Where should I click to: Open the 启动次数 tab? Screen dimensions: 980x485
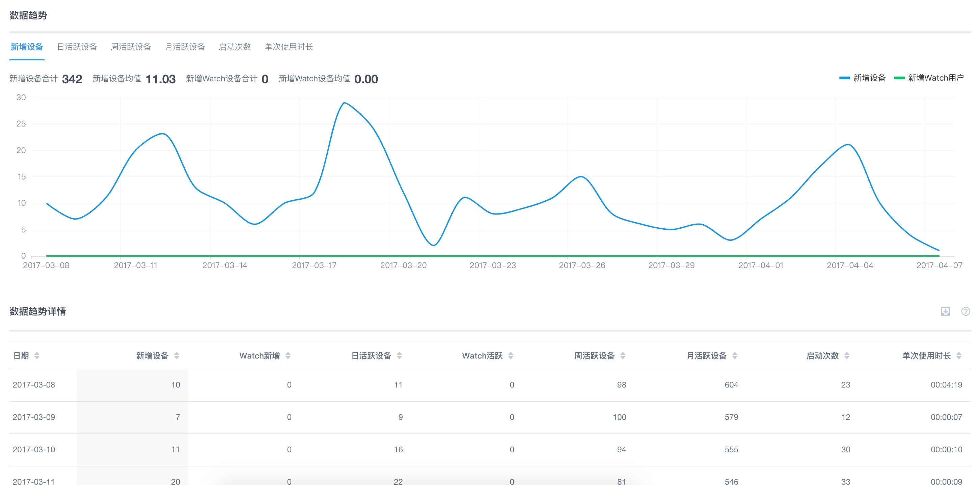pos(235,47)
